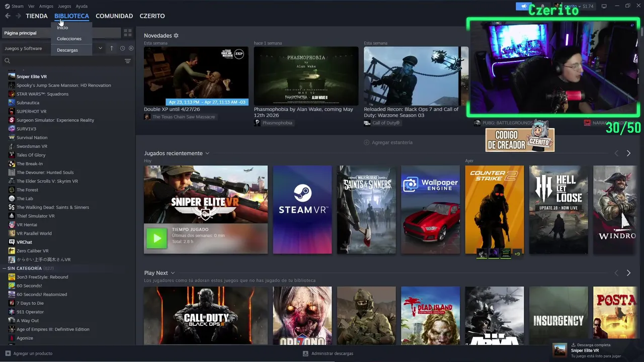Advance the Play Next shelf with right arrow
Image resolution: width=644 pixels, height=362 pixels.
pos(628,273)
